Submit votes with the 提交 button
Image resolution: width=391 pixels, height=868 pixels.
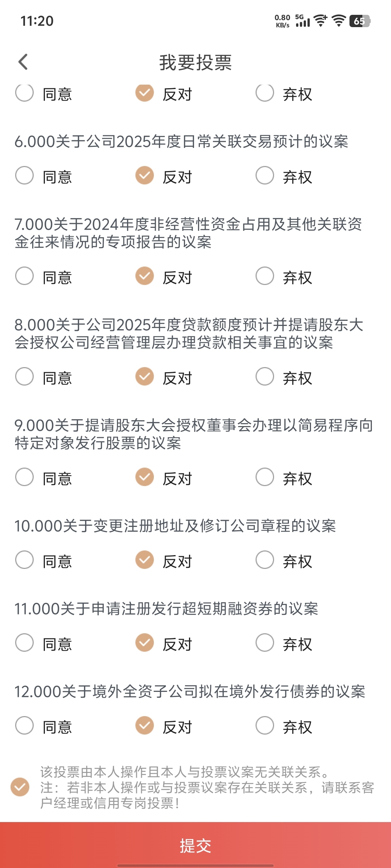point(195,845)
